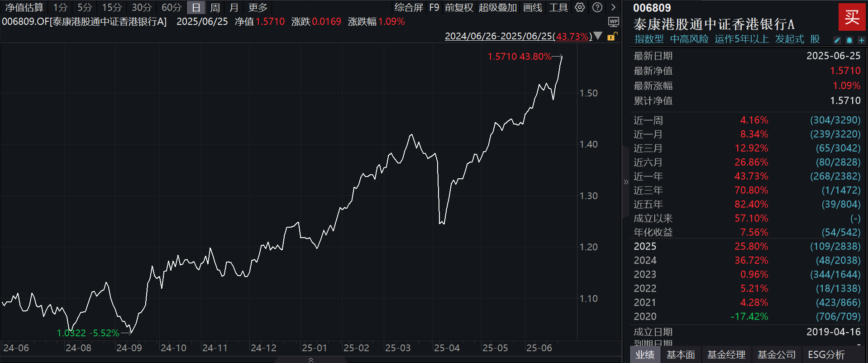Click the 画线 drawing tool button
The width and height of the screenshot is (868, 363).
[x=532, y=8]
